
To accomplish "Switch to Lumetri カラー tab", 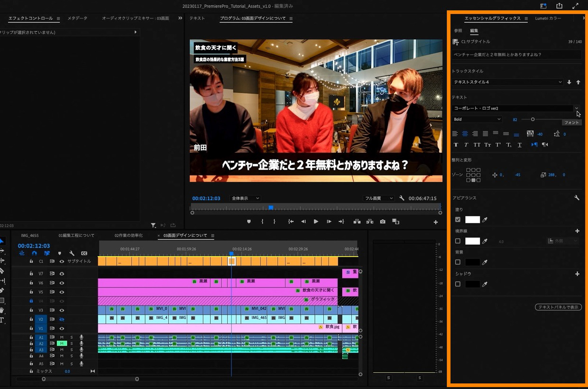I will coord(548,19).
